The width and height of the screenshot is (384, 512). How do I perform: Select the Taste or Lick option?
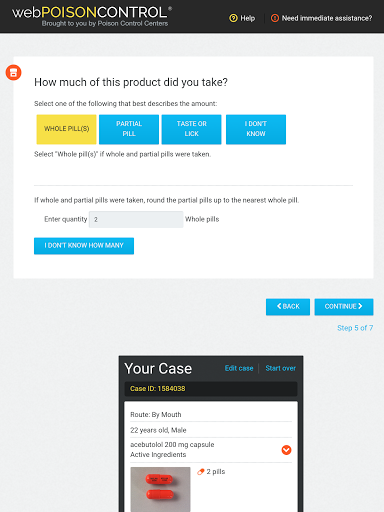[x=192, y=129]
